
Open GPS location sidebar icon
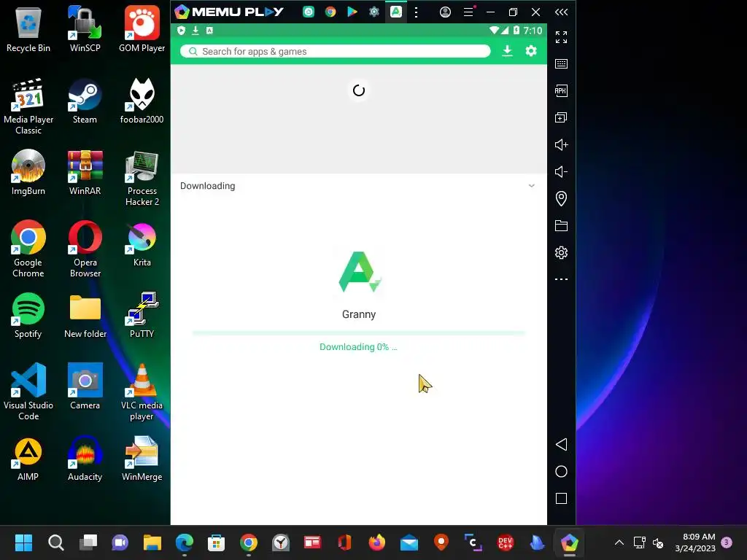561,198
